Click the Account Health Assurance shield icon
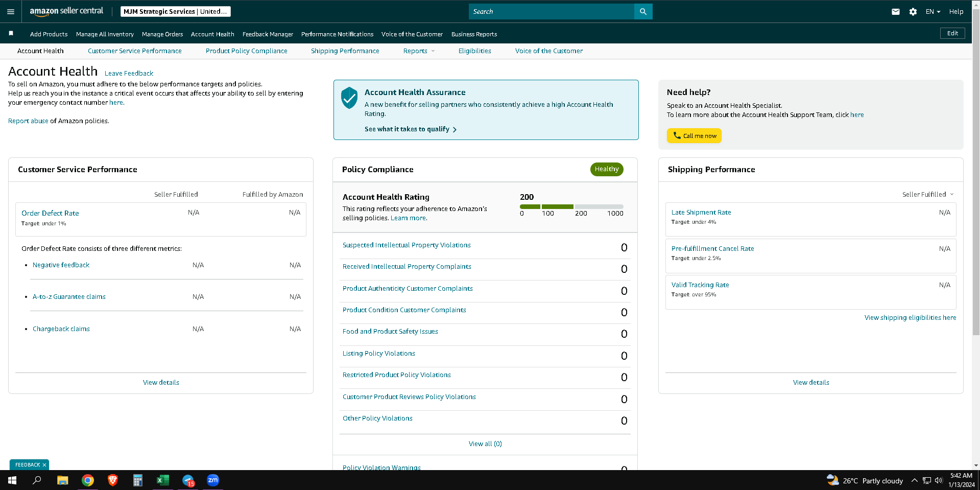980x490 pixels. [x=349, y=98]
